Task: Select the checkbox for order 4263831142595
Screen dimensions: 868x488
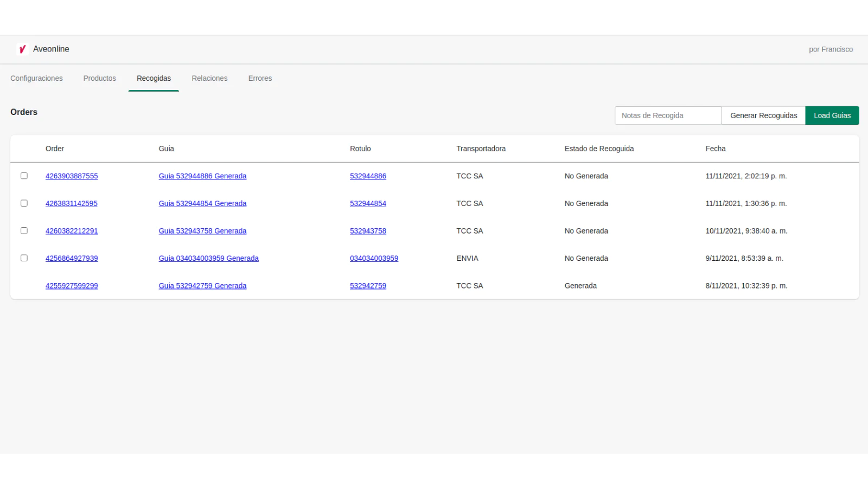Action: pyautogui.click(x=24, y=203)
